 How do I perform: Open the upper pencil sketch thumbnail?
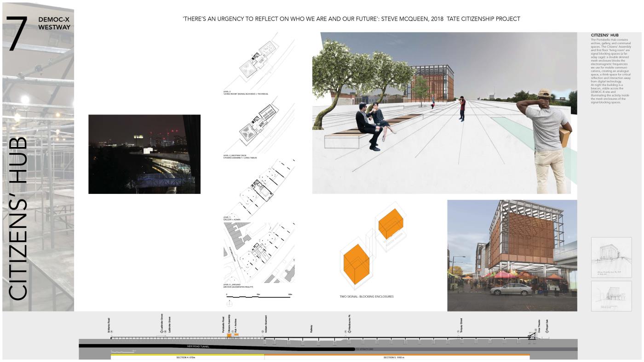click(x=611, y=257)
